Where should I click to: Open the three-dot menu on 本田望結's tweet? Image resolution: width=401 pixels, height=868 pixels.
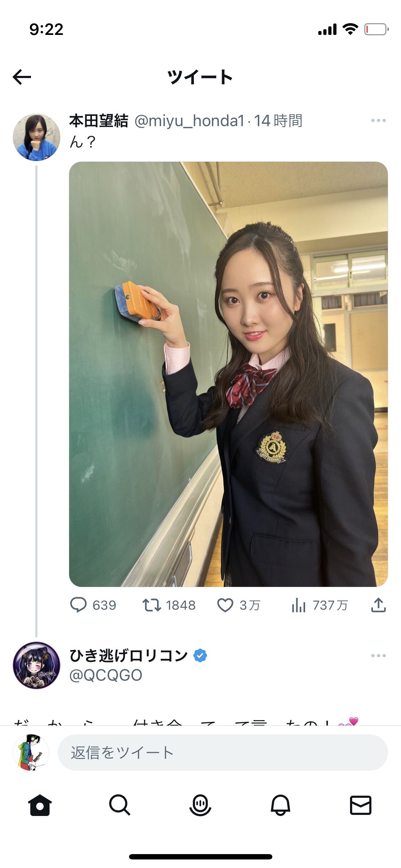(379, 120)
